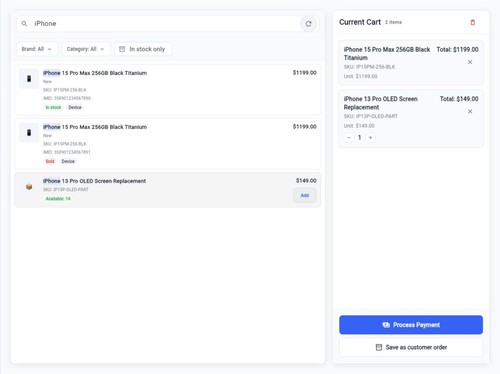
Task: Click $1199.00 price of in-stock iPhone row
Action: tap(304, 73)
